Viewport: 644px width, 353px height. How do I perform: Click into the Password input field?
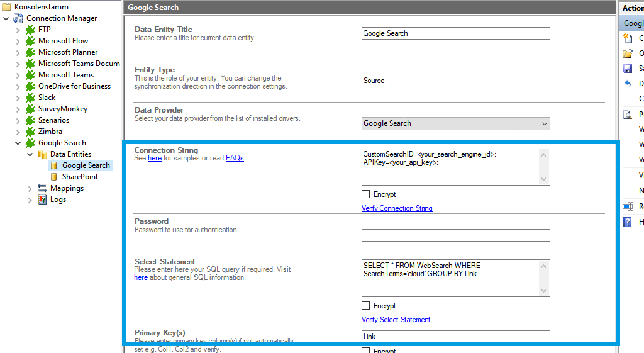(x=456, y=235)
